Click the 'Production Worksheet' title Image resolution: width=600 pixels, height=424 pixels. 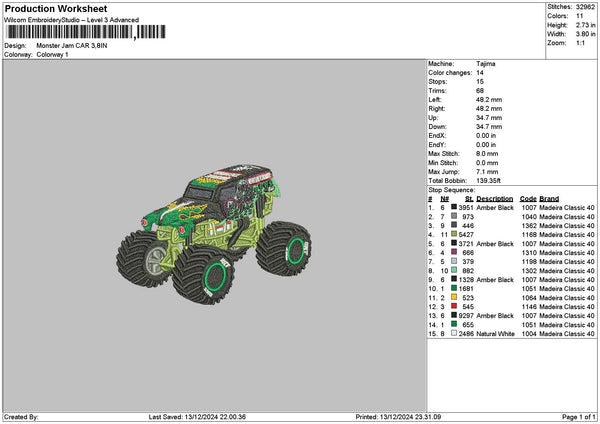tap(56, 8)
